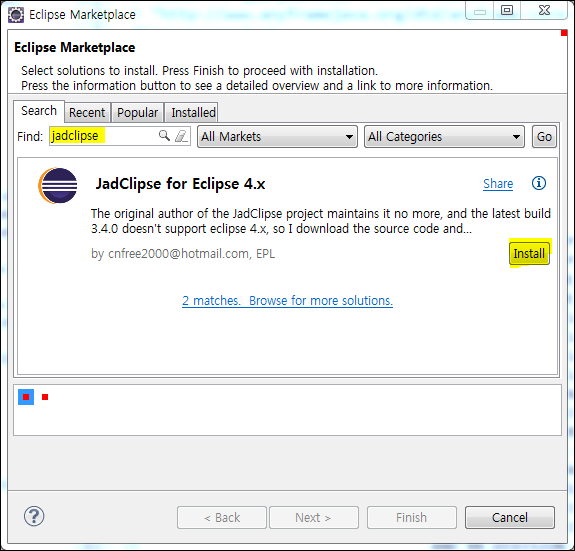Click the JadClipse Eclipse logo thumbnail
This screenshot has width=575, height=551.
pos(58,185)
